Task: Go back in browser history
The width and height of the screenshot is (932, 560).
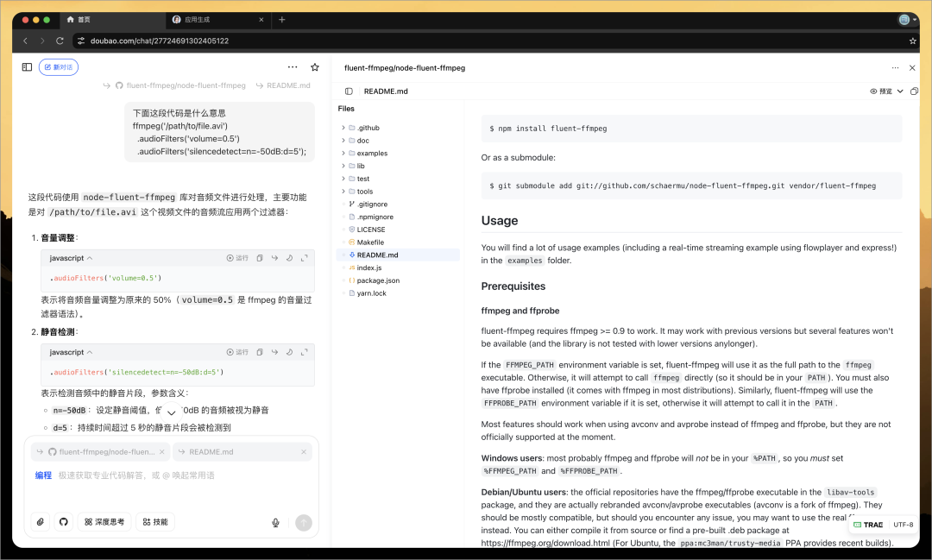Action: 25,41
